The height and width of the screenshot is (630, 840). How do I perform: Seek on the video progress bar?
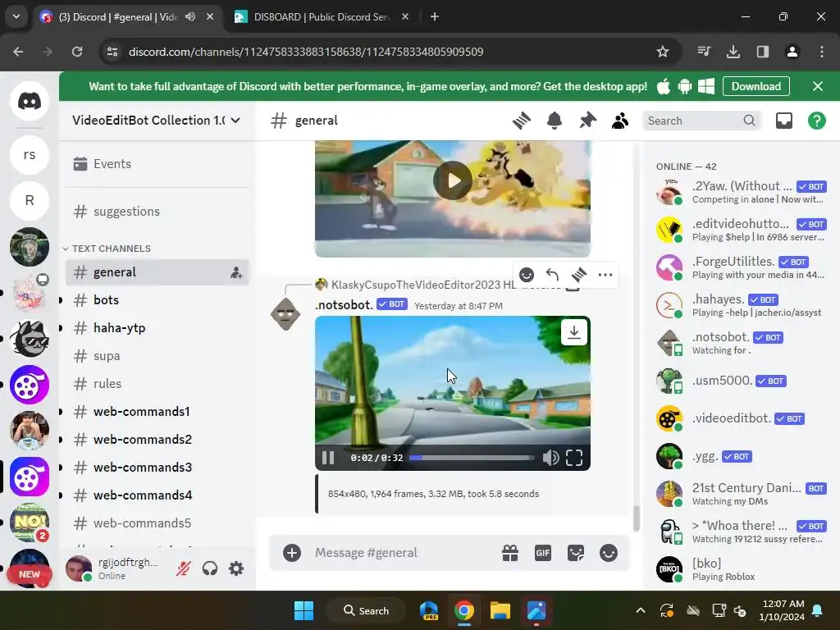tap(472, 458)
